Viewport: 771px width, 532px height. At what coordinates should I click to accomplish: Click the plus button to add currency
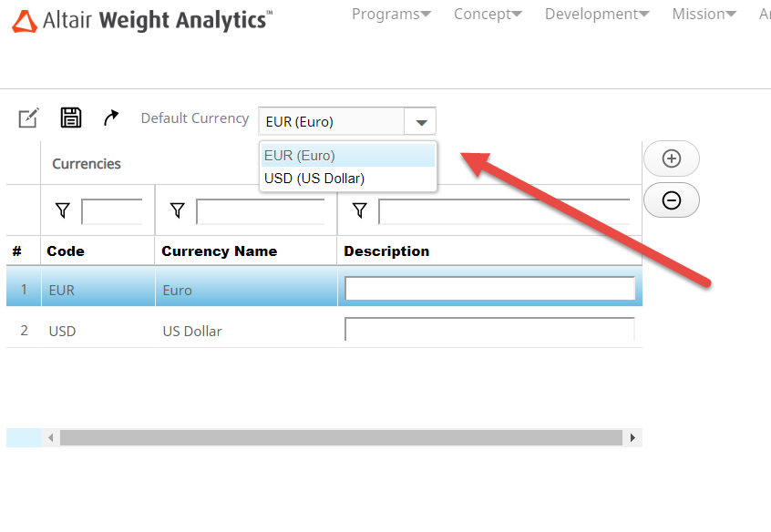[672, 159]
